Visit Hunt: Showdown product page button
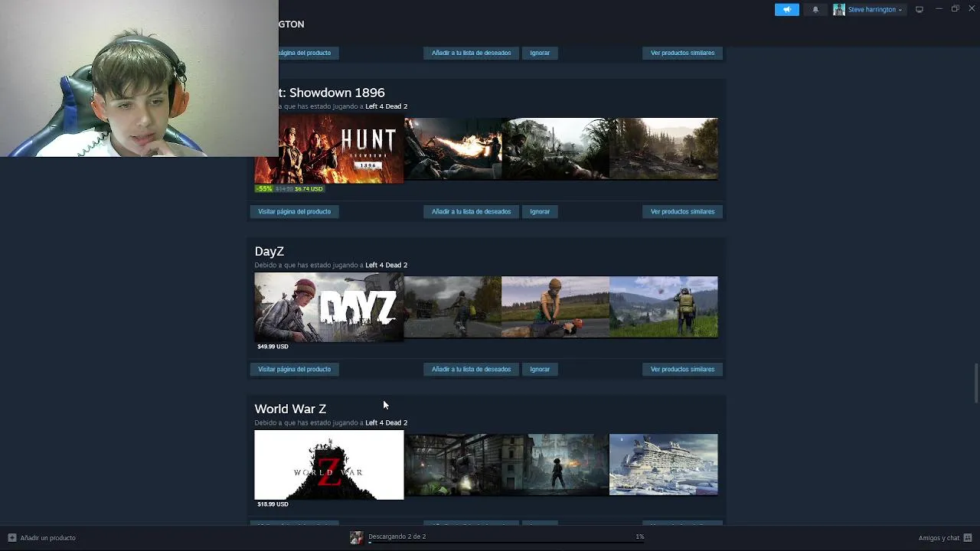 tap(294, 211)
